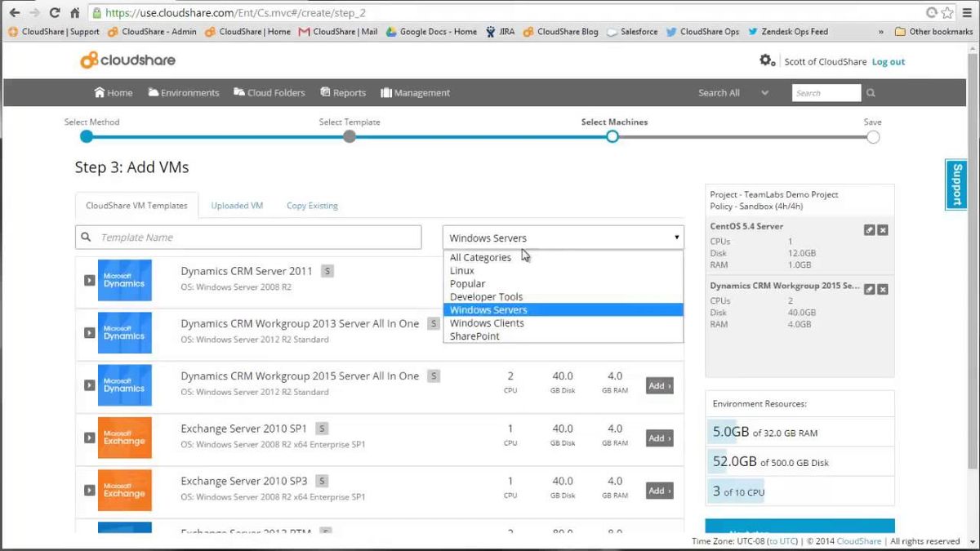This screenshot has width=980, height=551.
Task: Open the browser home page icon
Action: (x=75, y=13)
